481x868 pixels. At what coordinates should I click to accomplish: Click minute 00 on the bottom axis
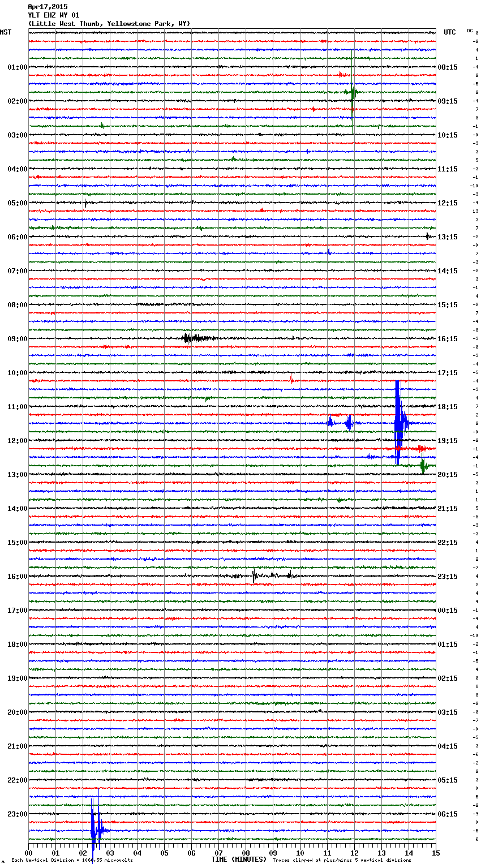pos(28,853)
